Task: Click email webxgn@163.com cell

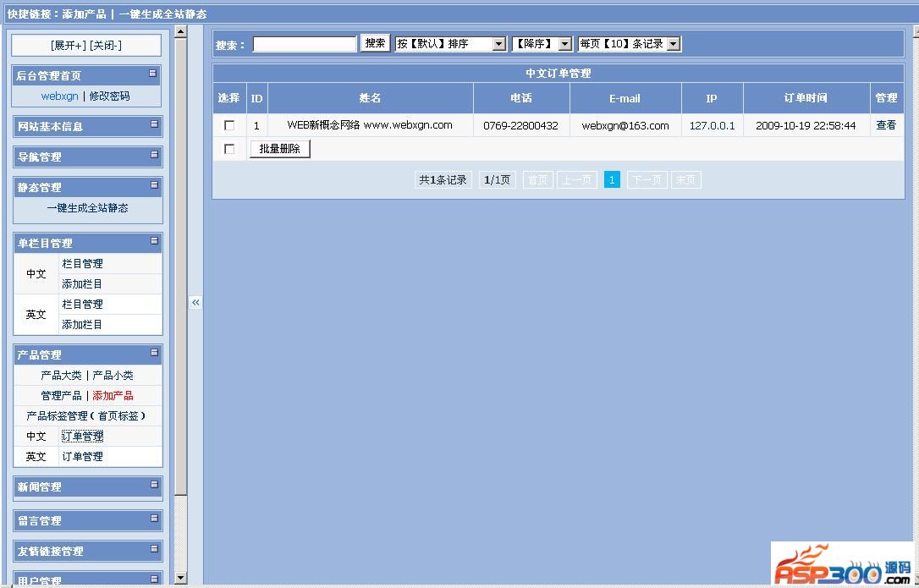Action: tap(625, 125)
